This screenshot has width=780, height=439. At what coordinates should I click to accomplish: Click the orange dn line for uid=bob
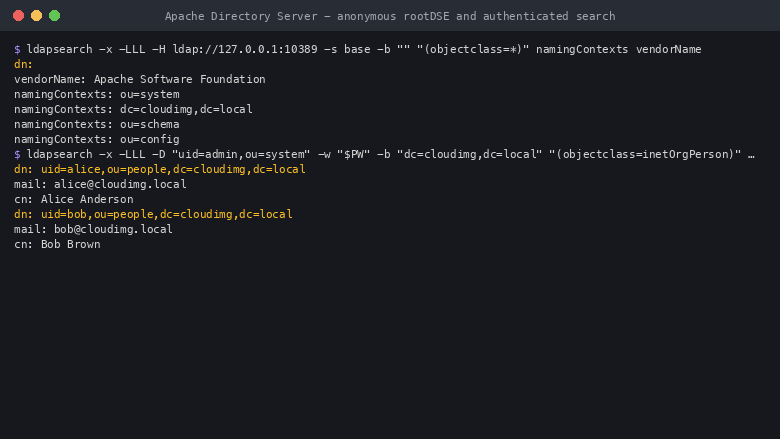point(153,214)
